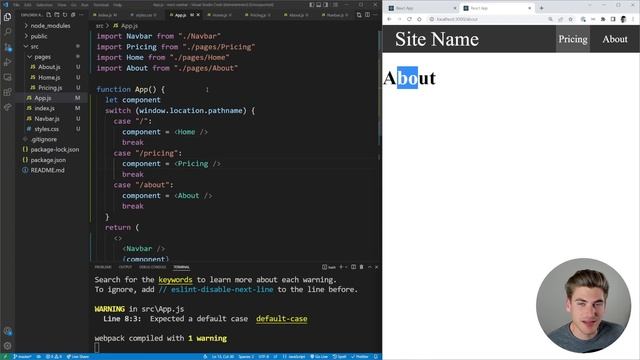This screenshot has width=640, height=360.
Task: Open Source Control view in activity bar
Action: click(7, 47)
